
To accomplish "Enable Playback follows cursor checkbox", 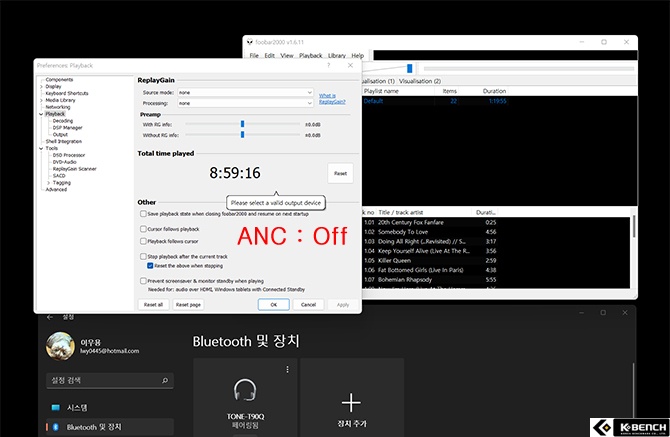I will point(144,241).
